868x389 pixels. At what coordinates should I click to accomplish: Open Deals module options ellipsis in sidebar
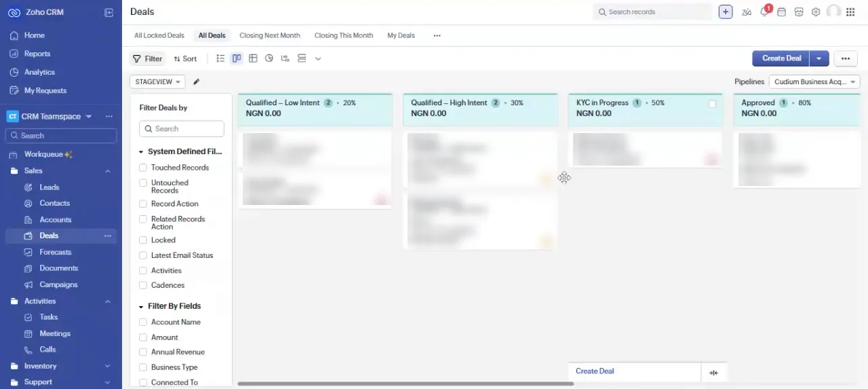pyautogui.click(x=108, y=236)
